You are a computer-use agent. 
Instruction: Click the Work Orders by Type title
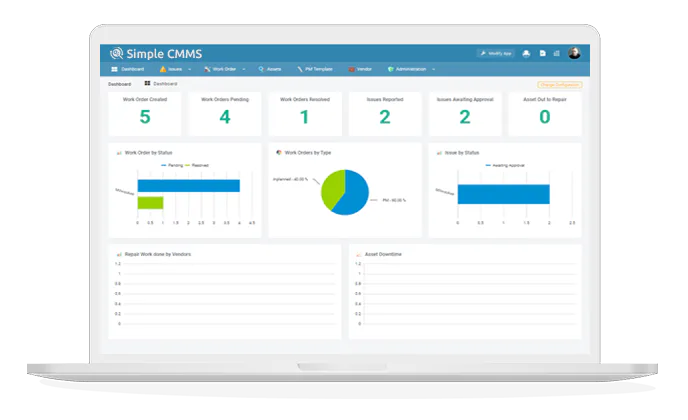308,153
